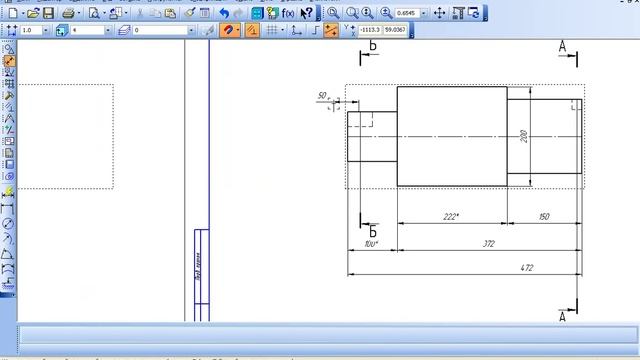Select the editing hammer icon in left toolbar

[9, 96]
